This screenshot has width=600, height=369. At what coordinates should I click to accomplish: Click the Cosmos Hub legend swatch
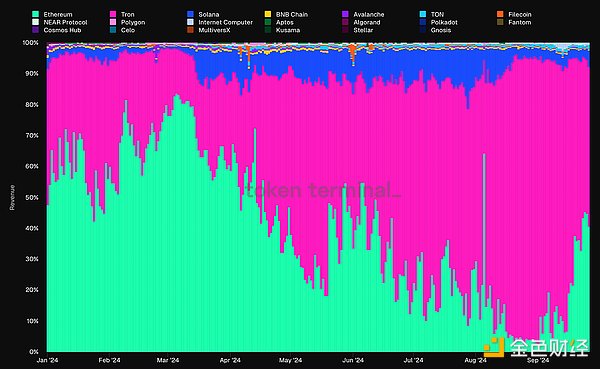click(x=36, y=30)
